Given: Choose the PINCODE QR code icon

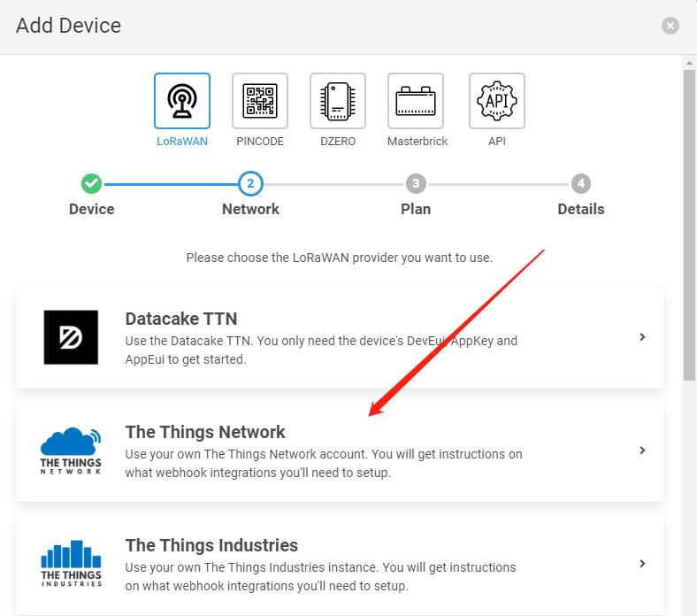Looking at the screenshot, I should pos(260,101).
